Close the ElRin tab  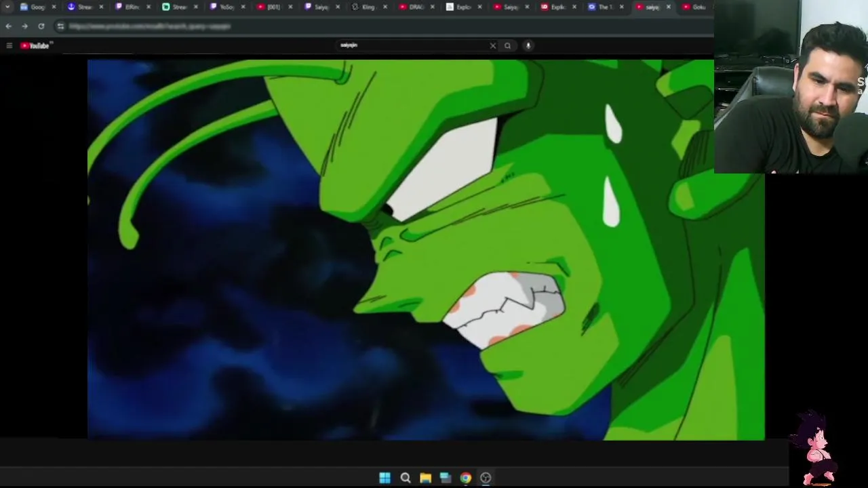pyautogui.click(x=149, y=7)
